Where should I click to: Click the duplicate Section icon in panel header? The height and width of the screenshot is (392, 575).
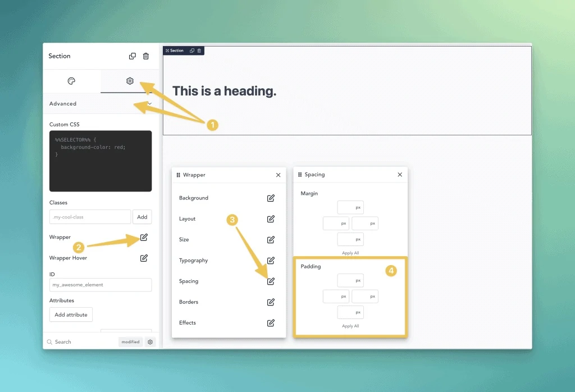point(133,56)
